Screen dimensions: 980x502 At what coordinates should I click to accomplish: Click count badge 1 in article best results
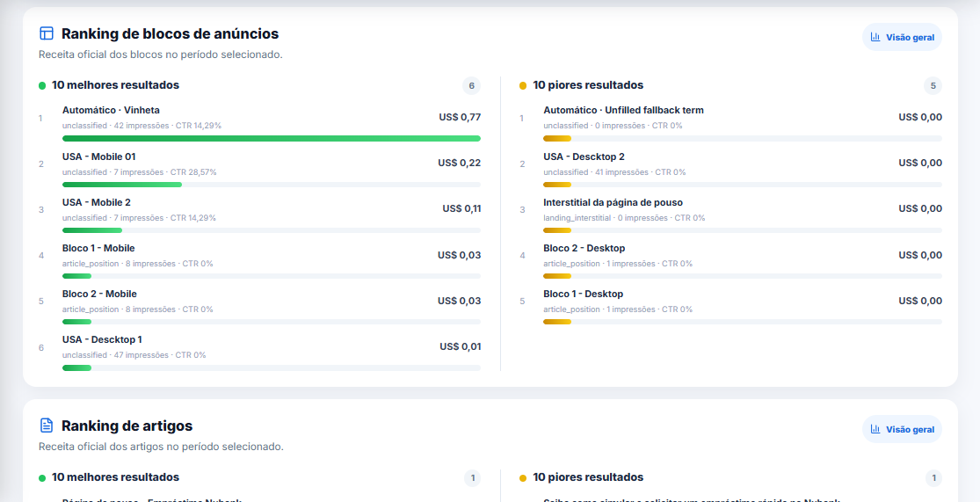click(x=473, y=478)
